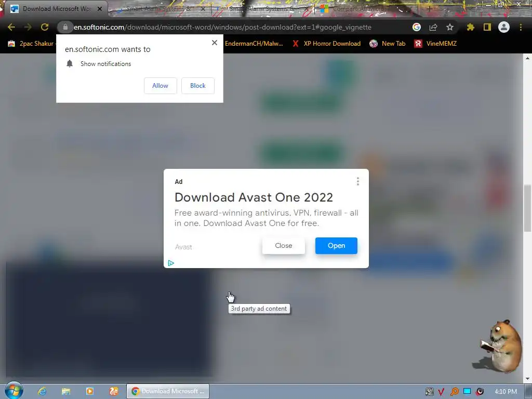The height and width of the screenshot is (399, 532).
Task: Share this page icon
Action: click(x=433, y=27)
